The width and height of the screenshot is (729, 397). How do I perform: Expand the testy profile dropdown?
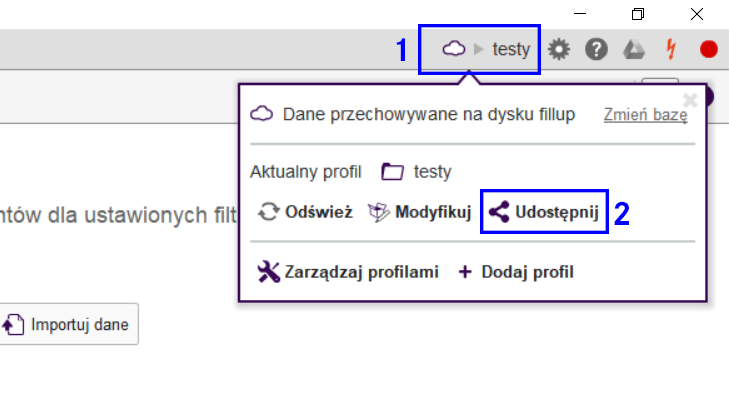click(x=479, y=49)
